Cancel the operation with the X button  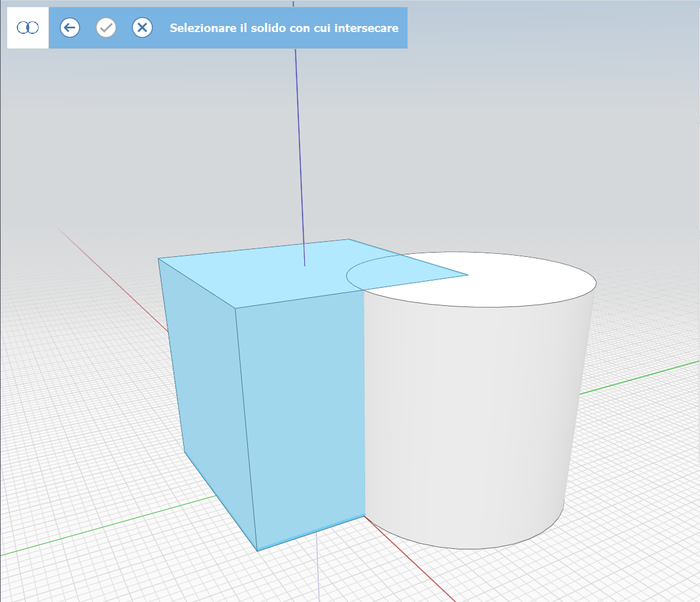click(142, 28)
